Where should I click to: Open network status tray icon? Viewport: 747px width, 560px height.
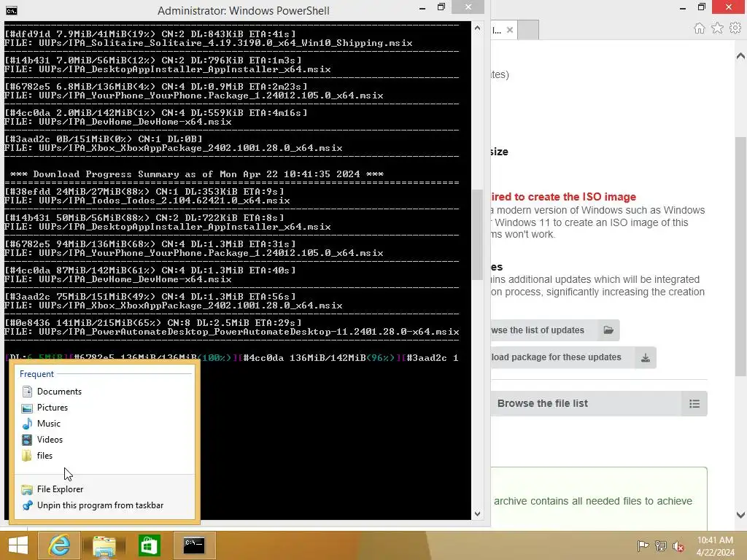661,545
